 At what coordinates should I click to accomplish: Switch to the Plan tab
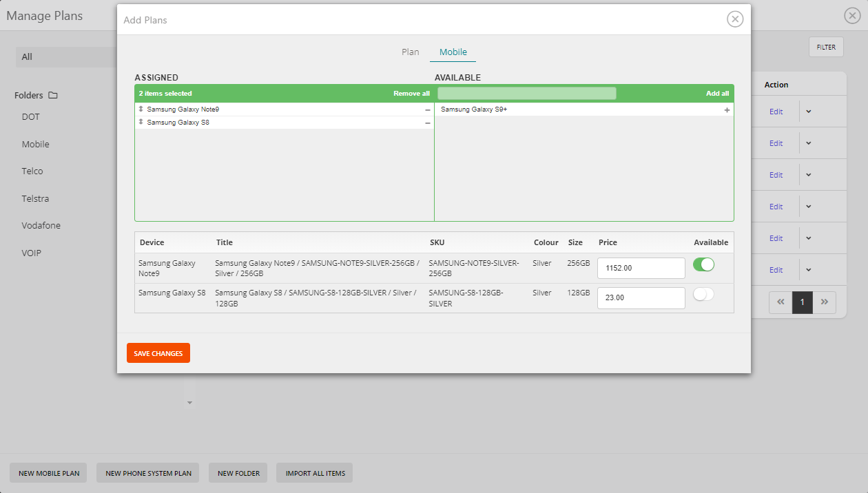tap(410, 52)
